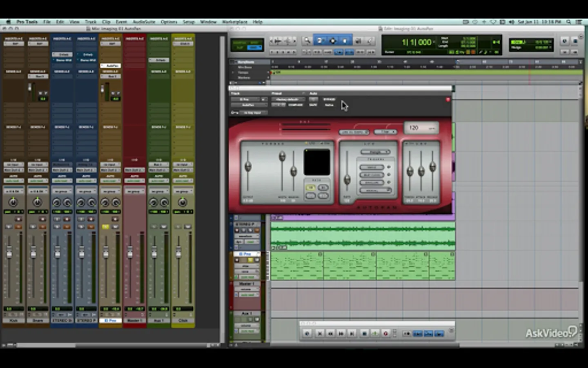Select the Grabber hand tool
588x368 pixels.
pos(345,40)
